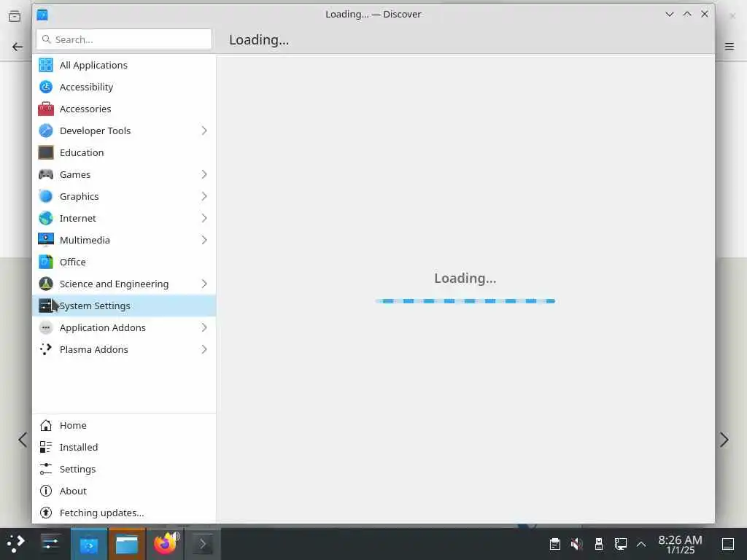Image resolution: width=747 pixels, height=560 pixels.
Task: Click the Discover app icon in title bar
Action: pos(42,15)
